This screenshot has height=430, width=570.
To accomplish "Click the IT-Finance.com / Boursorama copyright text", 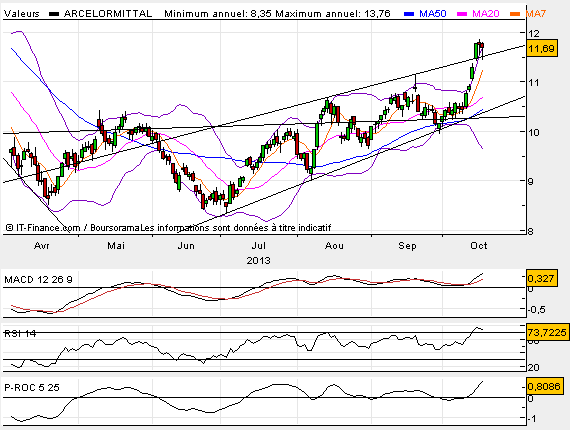I will (x=73, y=228).
